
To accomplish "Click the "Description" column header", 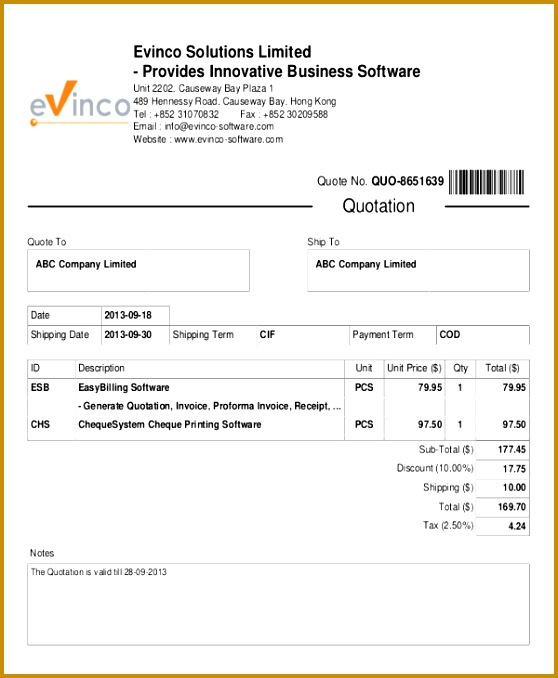I will tap(101, 368).
